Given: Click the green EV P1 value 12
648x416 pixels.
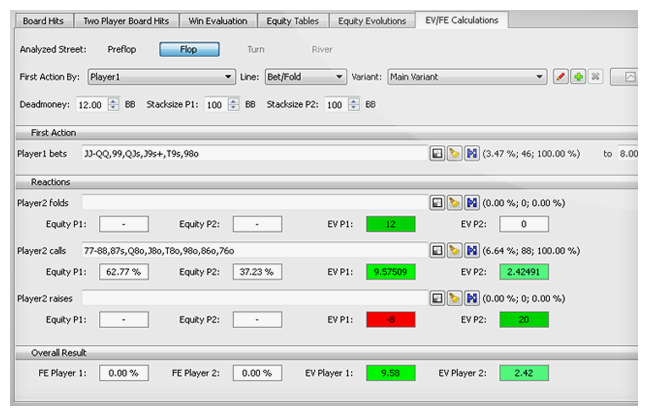Looking at the screenshot, I should (x=391, y=224).
